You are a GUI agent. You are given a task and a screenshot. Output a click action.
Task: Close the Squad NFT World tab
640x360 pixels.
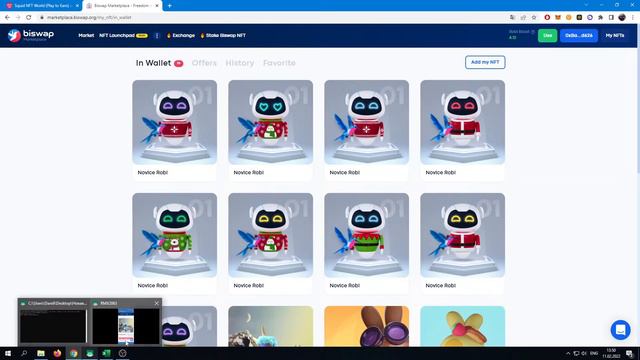tap(77, 6)
